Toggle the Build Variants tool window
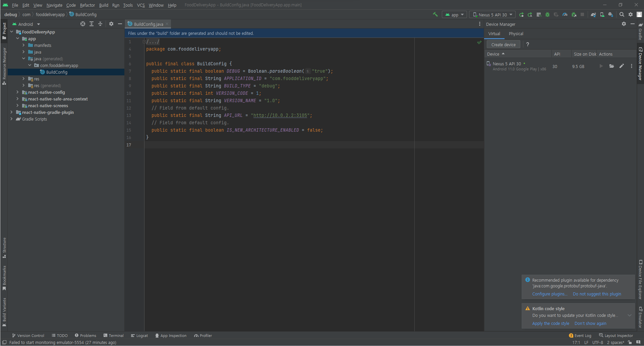Image resolution: width=644 pixels, height=346 pixels. pyautogui.click(x=4, y=312)
